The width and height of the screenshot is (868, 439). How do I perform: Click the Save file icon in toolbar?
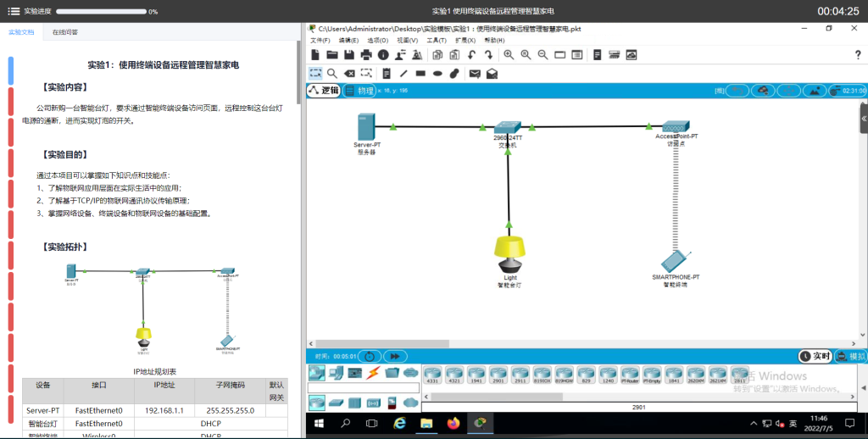tap(348, 55)
